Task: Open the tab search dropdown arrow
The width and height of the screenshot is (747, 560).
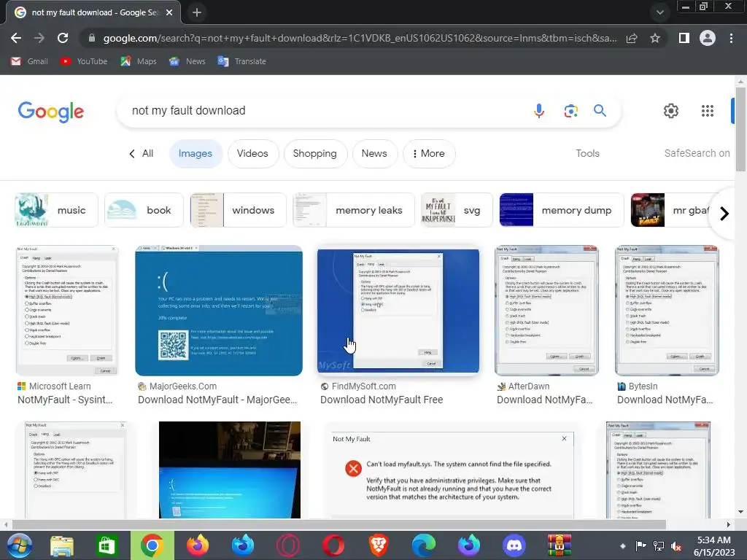Action: [x=659, y=12]
